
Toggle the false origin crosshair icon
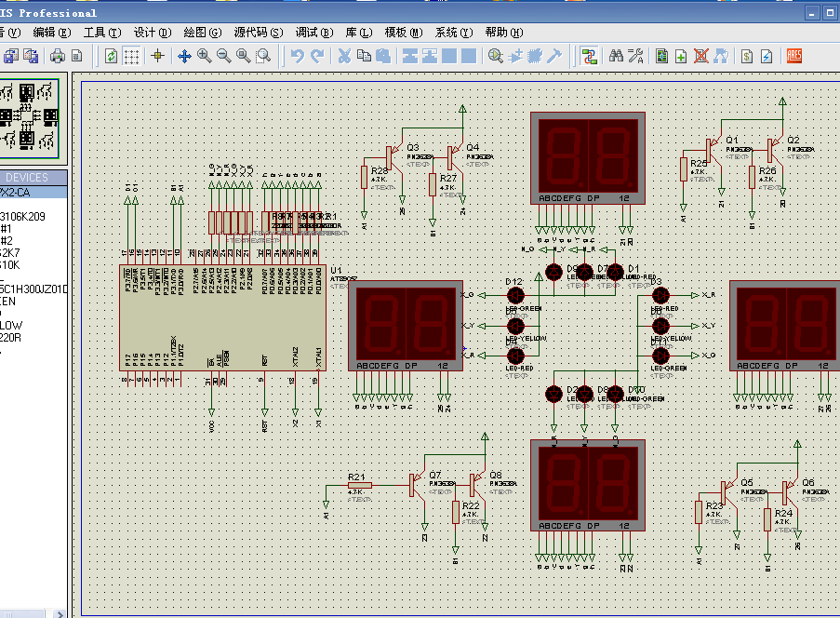tap(157, 56)
